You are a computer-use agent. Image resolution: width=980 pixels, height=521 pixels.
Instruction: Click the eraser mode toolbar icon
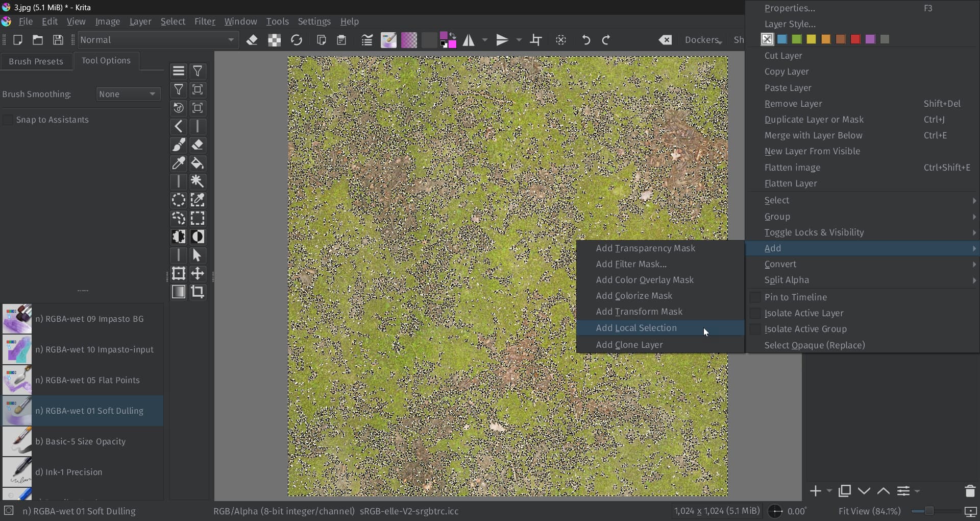[x=252, y=40]
